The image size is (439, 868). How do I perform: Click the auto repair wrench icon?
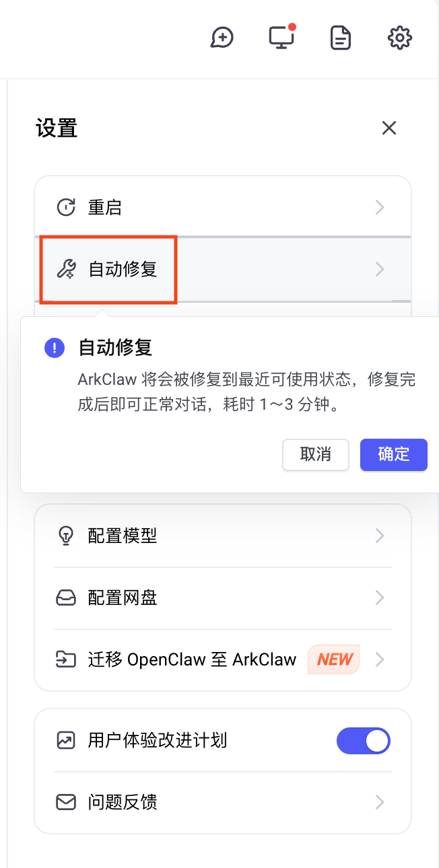coord(65,270)
